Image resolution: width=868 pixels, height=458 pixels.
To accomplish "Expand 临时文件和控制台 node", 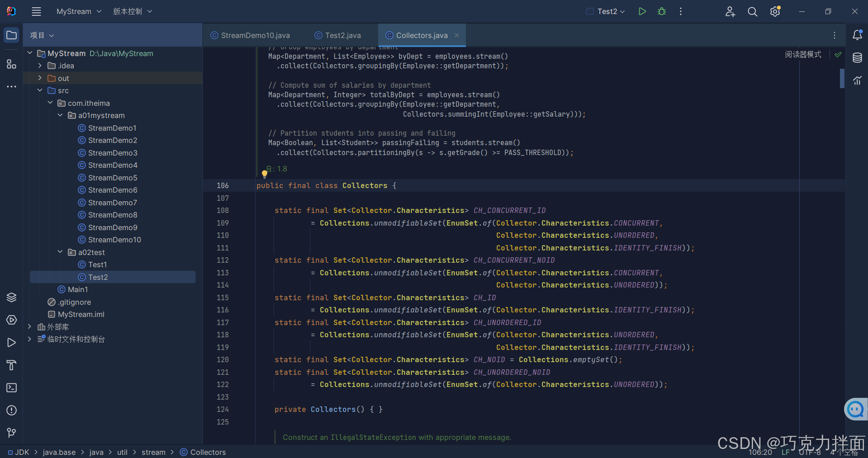I will (30, 339).
